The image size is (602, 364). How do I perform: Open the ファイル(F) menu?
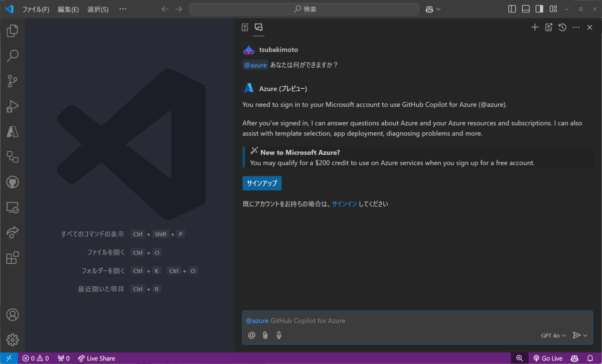(x=36, y=9)
